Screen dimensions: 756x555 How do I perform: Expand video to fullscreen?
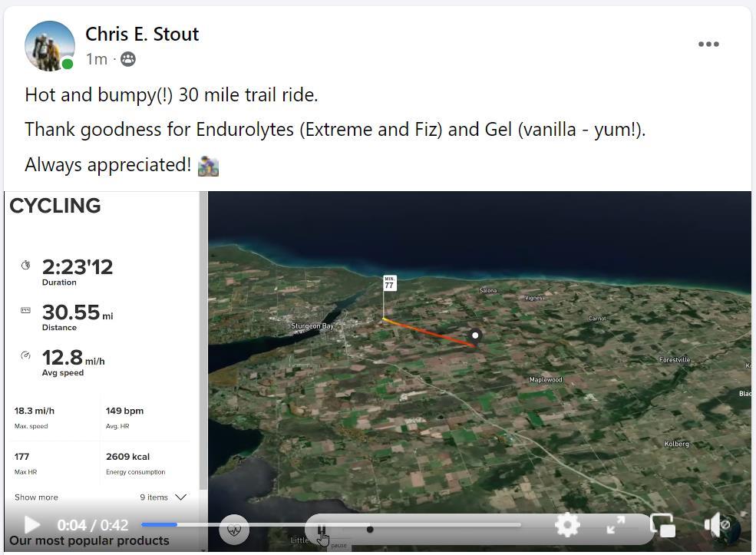pyautogui.click(x=616, y=524)
